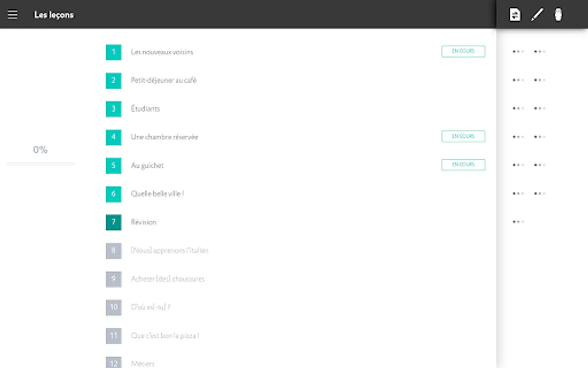Image resolution: width=588 pixels, height=368 pixels.
Task: Click the 0% progress indicator
Action: [x=40, y=150]
